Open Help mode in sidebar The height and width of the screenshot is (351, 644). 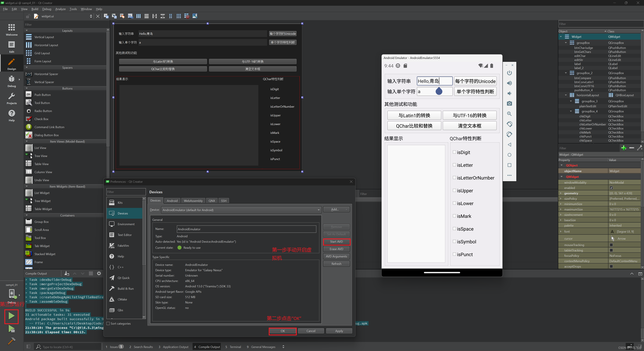coord(12,115)
